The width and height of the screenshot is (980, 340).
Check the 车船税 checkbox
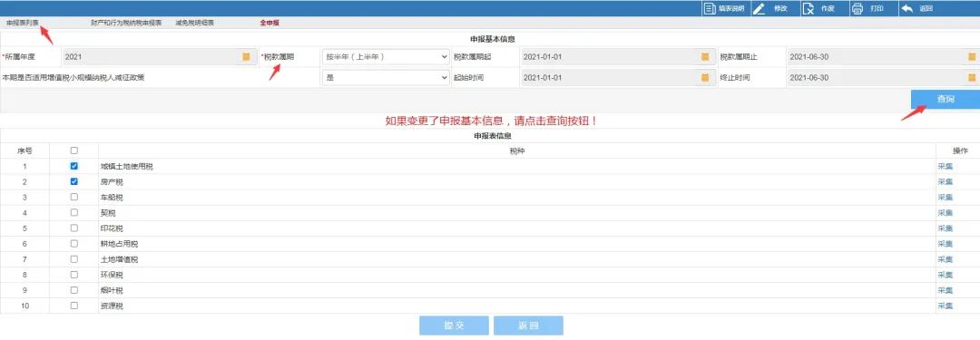[74, 197]
